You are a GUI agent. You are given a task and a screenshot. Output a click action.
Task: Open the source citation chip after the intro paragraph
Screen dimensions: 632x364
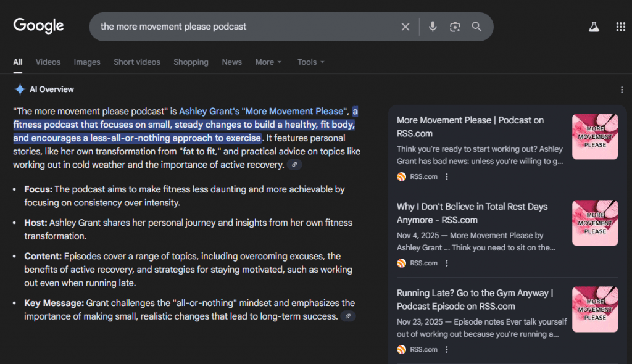tap(294, 165)
